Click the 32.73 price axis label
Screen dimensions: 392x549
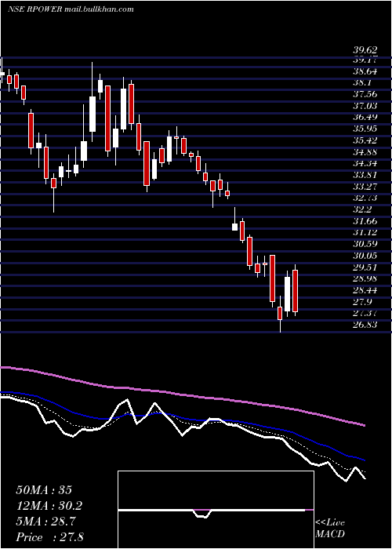[365, 198]
